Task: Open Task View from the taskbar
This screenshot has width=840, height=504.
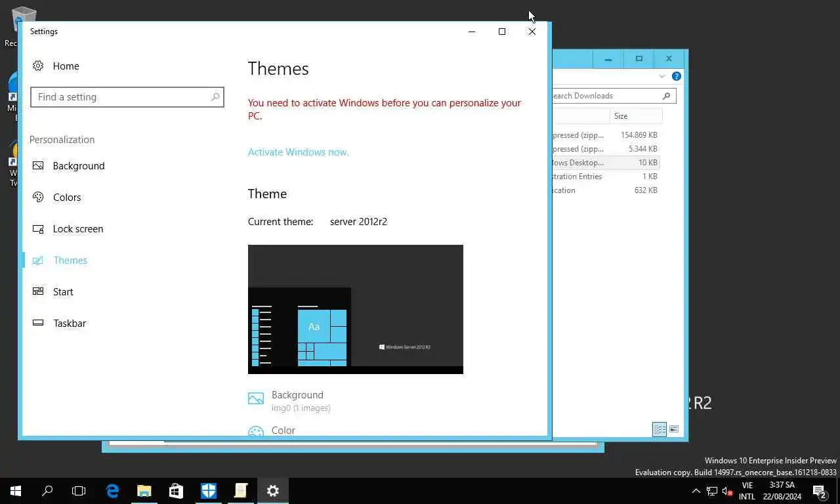Action: click(79, 491)
